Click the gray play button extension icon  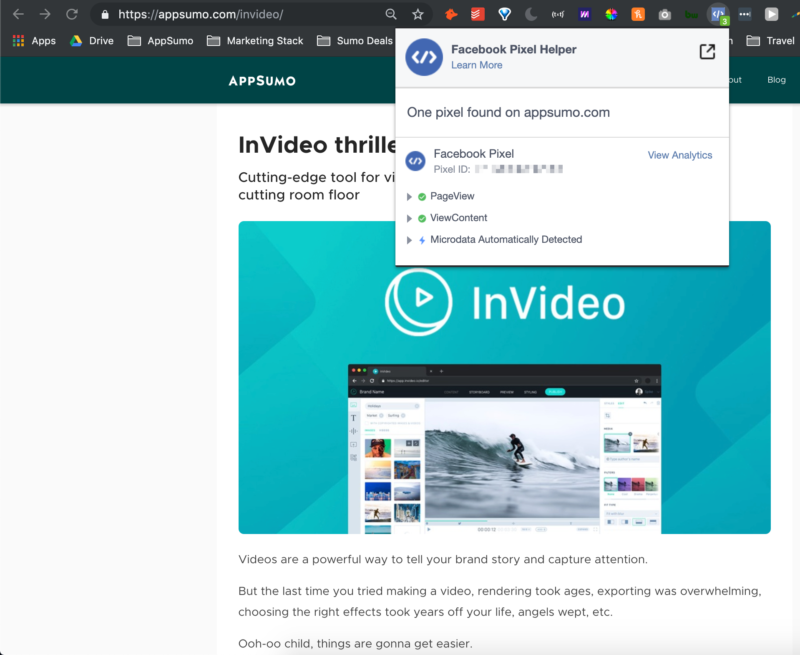tap(771, 14)
